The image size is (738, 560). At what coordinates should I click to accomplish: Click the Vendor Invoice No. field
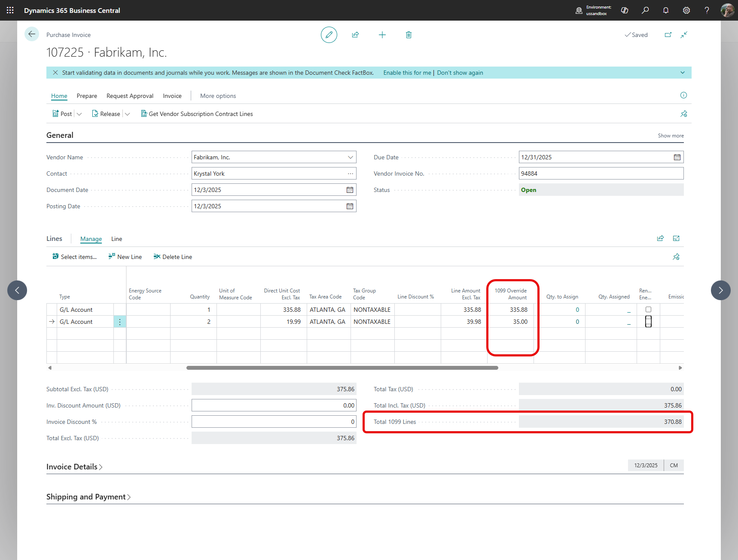point(601,173)
